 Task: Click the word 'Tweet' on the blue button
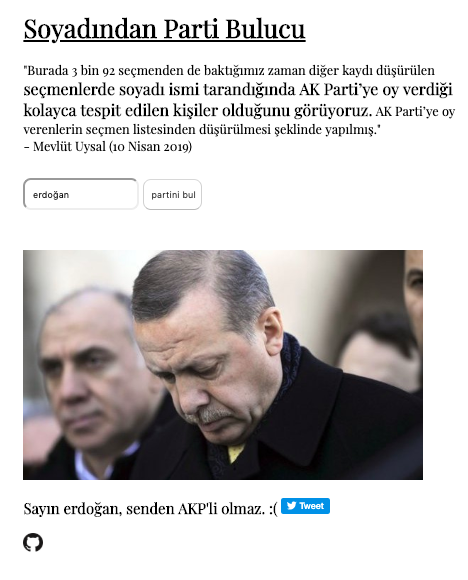[312, 506]
